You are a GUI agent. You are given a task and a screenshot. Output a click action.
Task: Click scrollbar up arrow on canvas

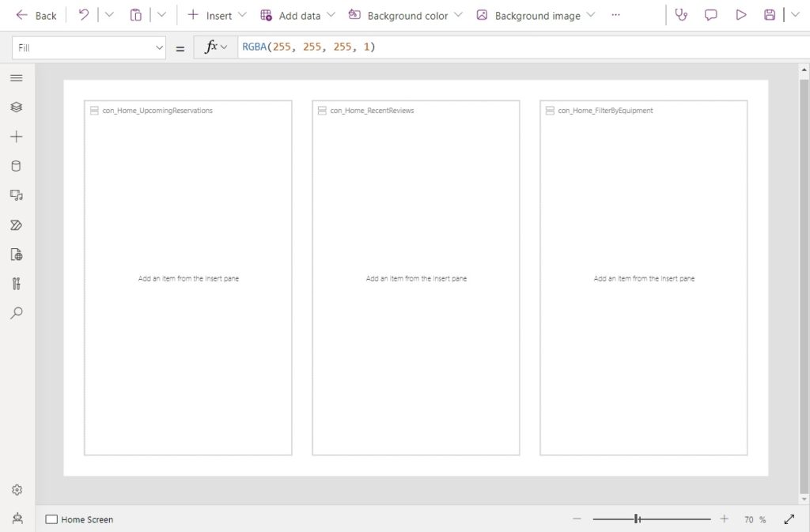click(x=804, y=69)
